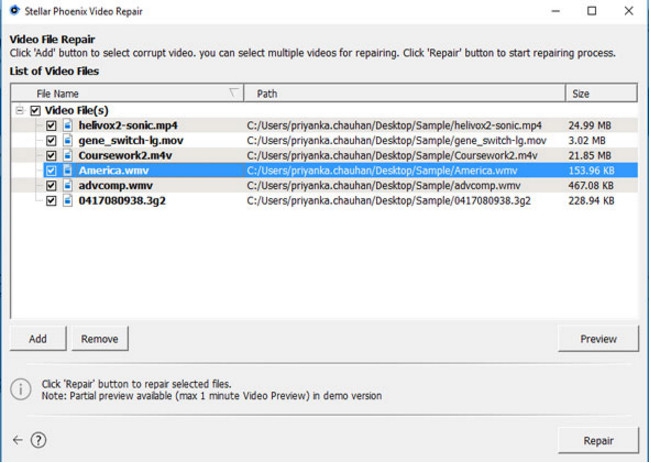Click the 467.08 KB size cell

click(591, 185)
